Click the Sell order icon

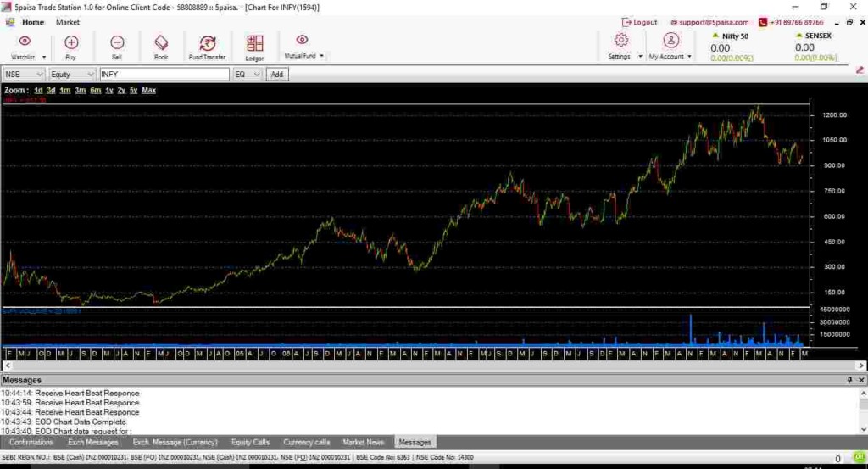tap(117, 42)
